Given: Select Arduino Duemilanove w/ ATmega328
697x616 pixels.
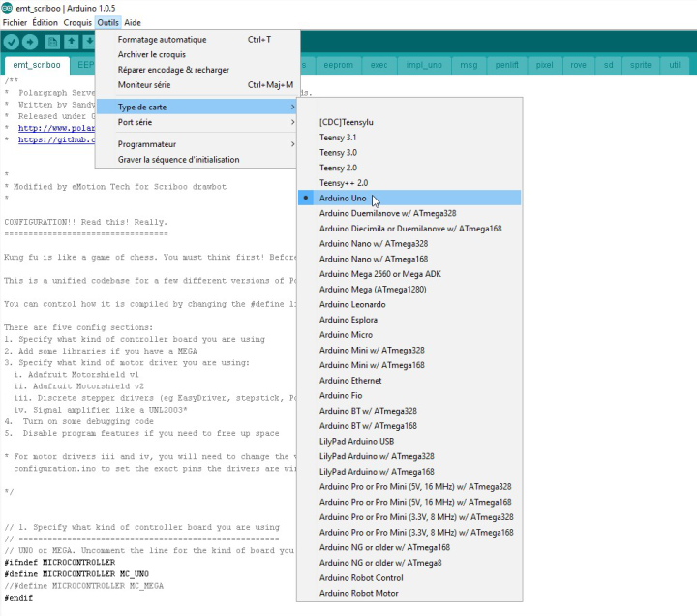Looking at the screenshot, I should [409, 213].
